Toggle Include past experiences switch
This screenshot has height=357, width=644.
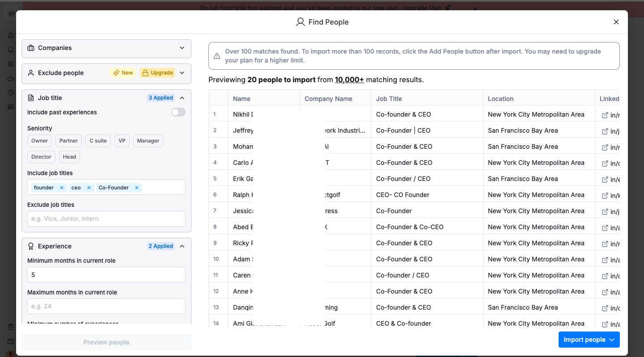click(x=178, y=112)
